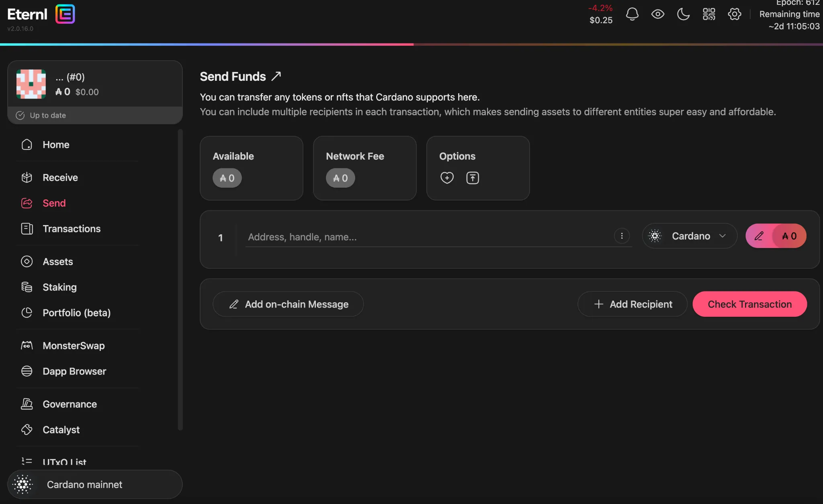Click the upload option in Options panel

pos(473,178)
